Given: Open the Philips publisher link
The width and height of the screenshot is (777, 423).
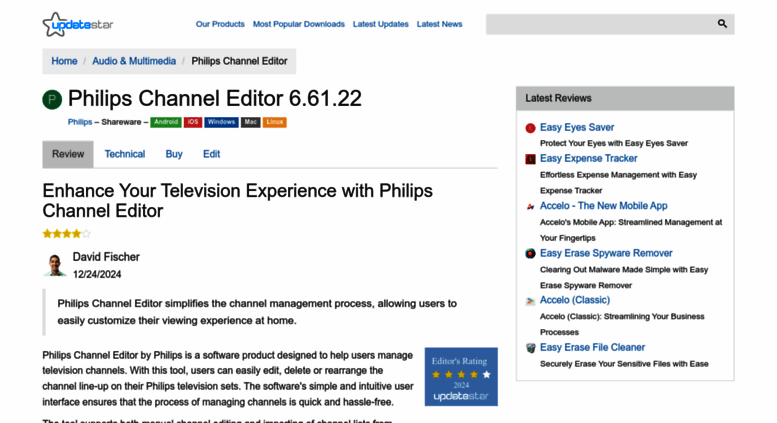Looking at the screenshot, I should 80,122.
